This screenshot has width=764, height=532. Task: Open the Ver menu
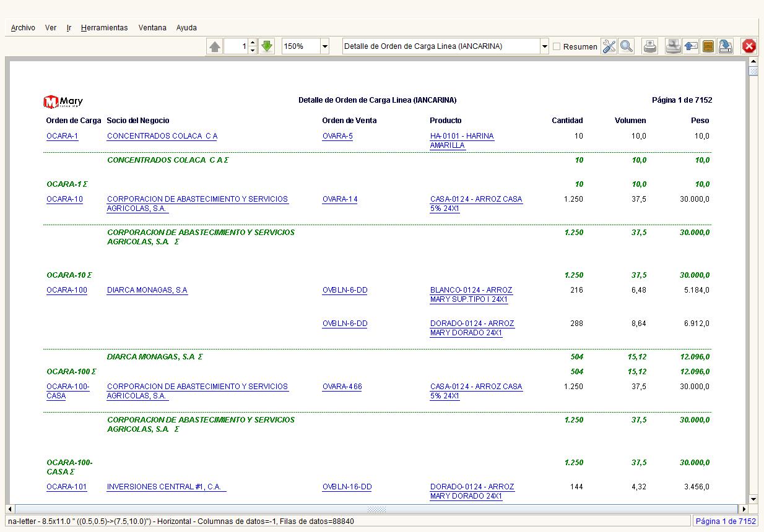(51, 28)
